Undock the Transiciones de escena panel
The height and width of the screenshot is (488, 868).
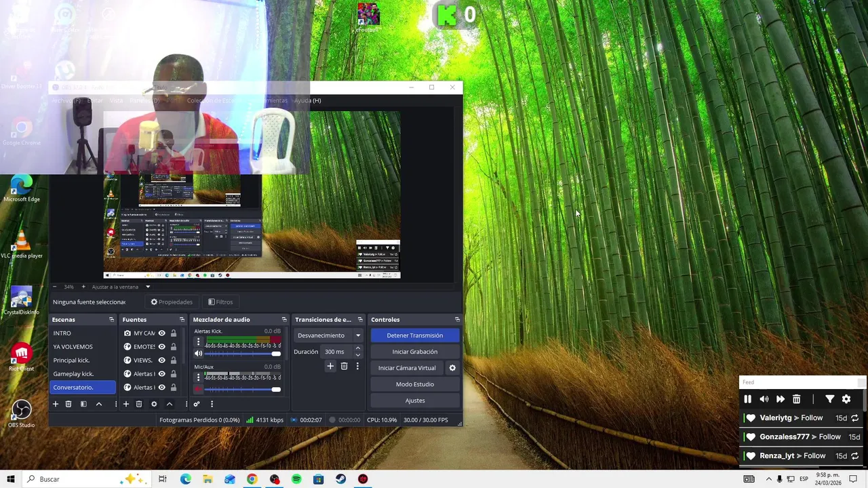[360, 319]
